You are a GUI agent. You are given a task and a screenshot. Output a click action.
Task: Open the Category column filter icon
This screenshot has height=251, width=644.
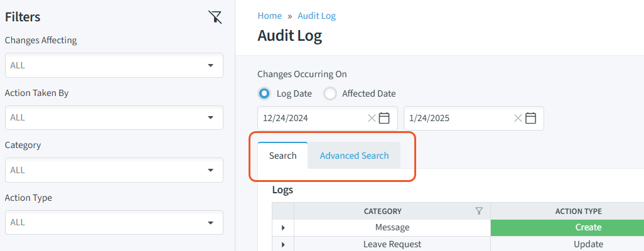[479, 211]
